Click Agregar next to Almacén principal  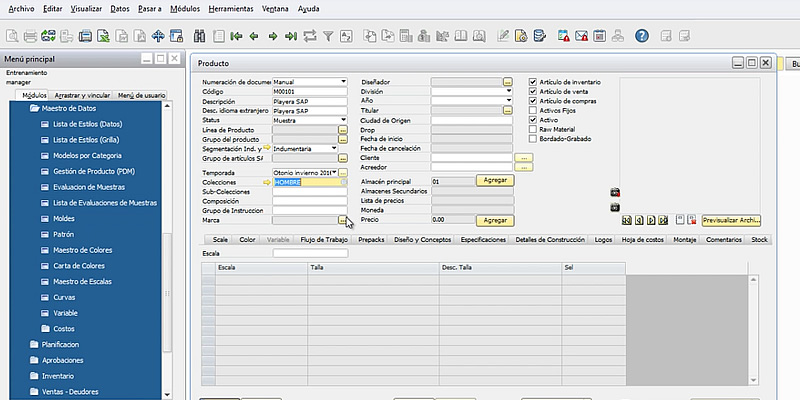click(494, 181)
